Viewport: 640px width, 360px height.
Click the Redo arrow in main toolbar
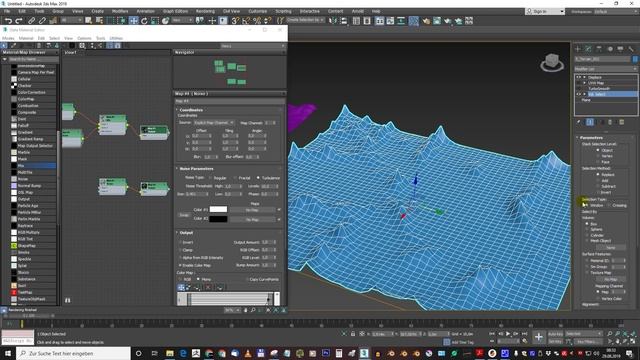[19, 20]
